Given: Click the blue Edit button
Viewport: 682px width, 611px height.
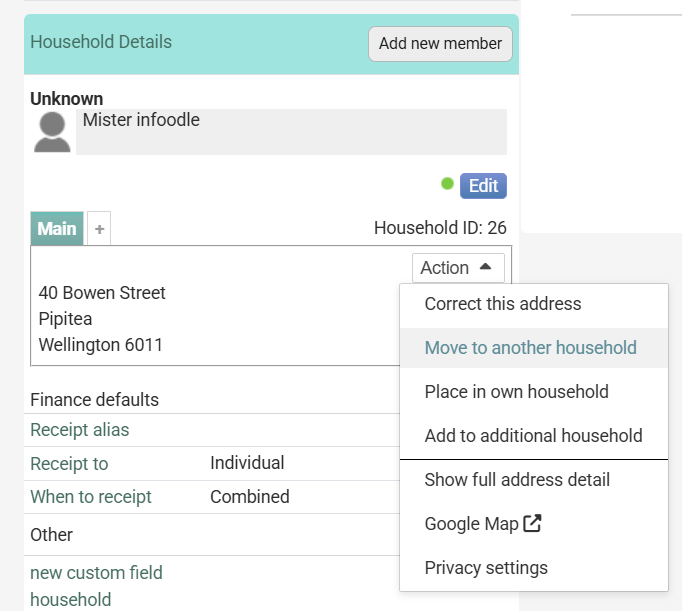Looking at the screenshot, I should 483,186.
